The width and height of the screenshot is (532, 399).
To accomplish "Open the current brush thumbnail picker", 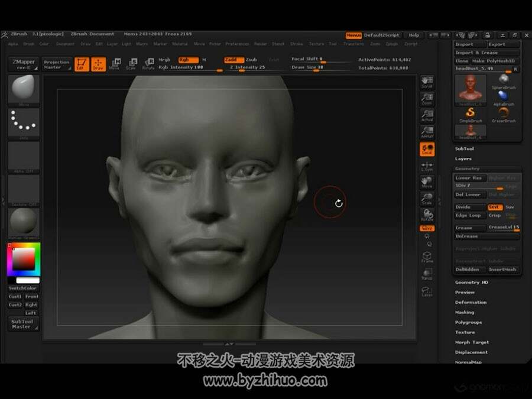I will pyautogui.click(x=24, y=90).
